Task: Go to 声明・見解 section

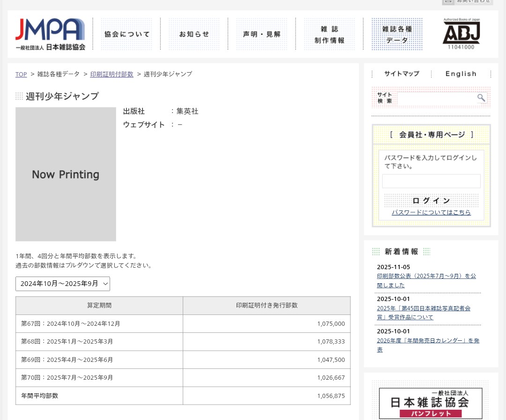Action: coord(261,34)
